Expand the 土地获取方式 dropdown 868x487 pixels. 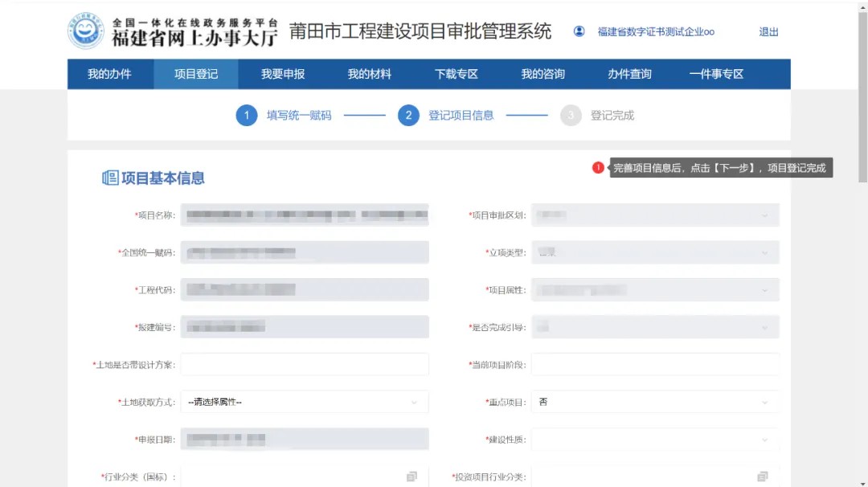[305, 402]
